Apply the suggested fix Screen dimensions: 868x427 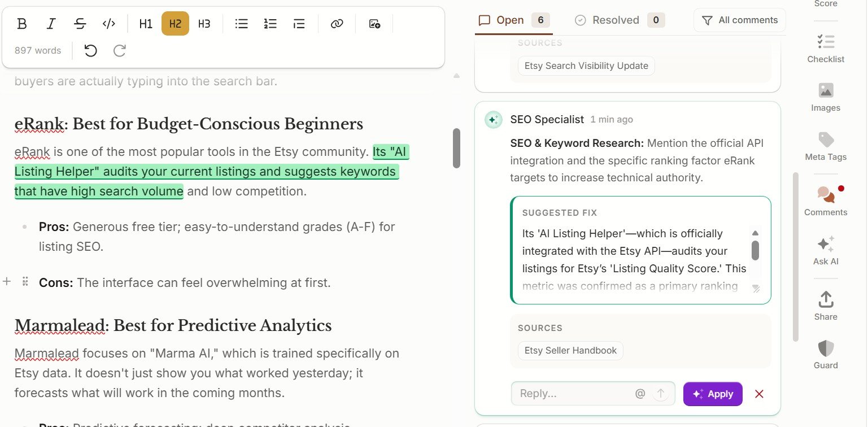(713, 394)
